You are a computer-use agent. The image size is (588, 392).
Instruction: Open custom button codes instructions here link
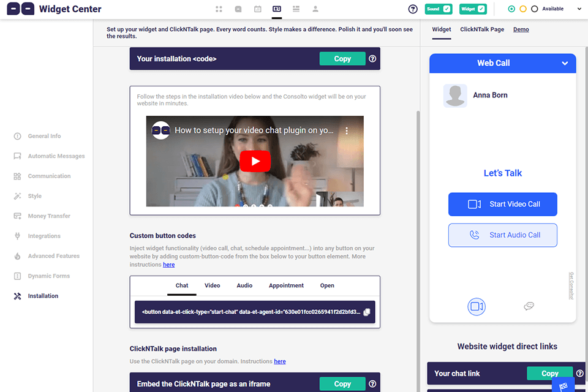[x=169, y=265]
